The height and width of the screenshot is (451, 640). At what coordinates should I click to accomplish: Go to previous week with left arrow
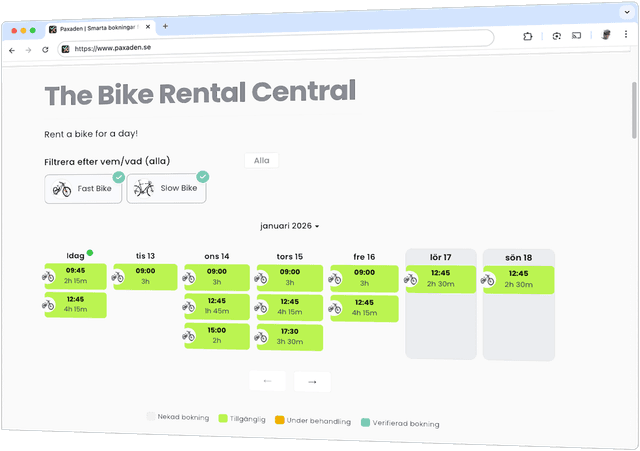coord(267,381)
